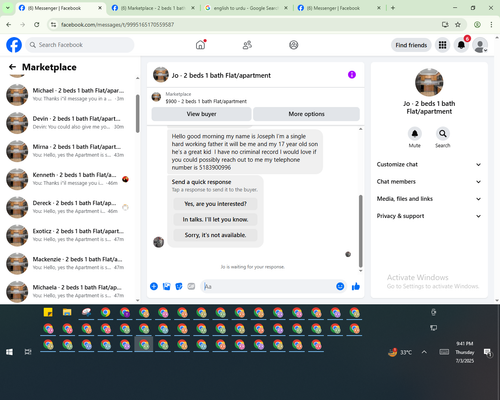Image resolution: width=500 pixels, height=400 pixels.
Task: Click the Facebook logo
Action: (14, 45)
